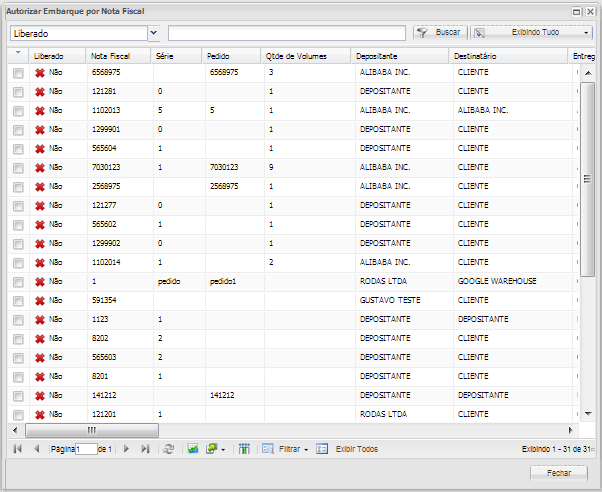This screenshot has width=602, height=492.
Task: Check the row for nota 2568975
Action: pyautogui.click(x=18, y=187)
